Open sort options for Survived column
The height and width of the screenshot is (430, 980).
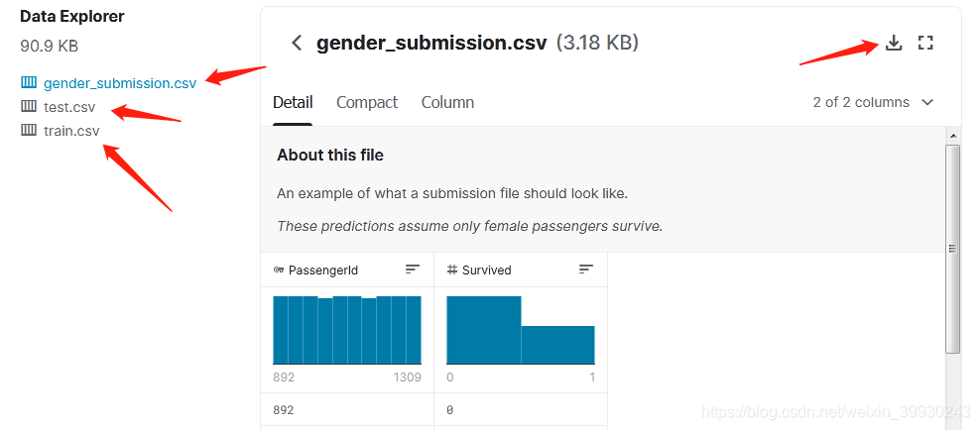[585, 269]
